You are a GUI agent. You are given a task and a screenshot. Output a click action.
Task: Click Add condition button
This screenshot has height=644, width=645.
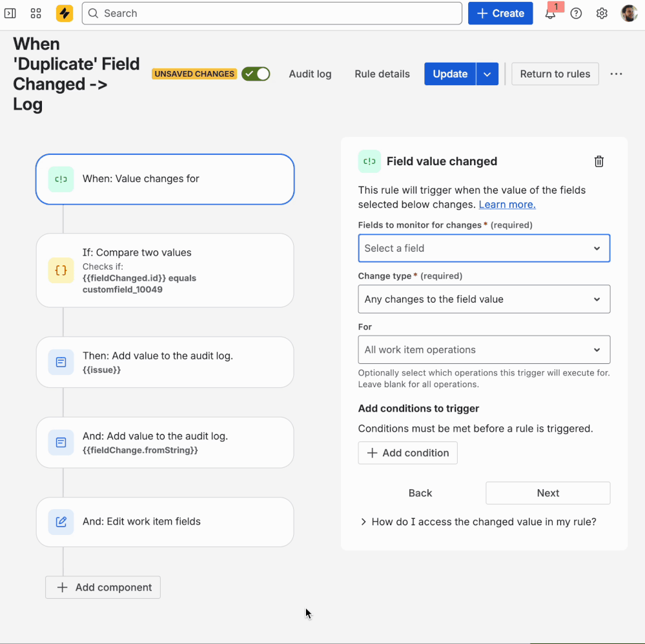[407, 453]
